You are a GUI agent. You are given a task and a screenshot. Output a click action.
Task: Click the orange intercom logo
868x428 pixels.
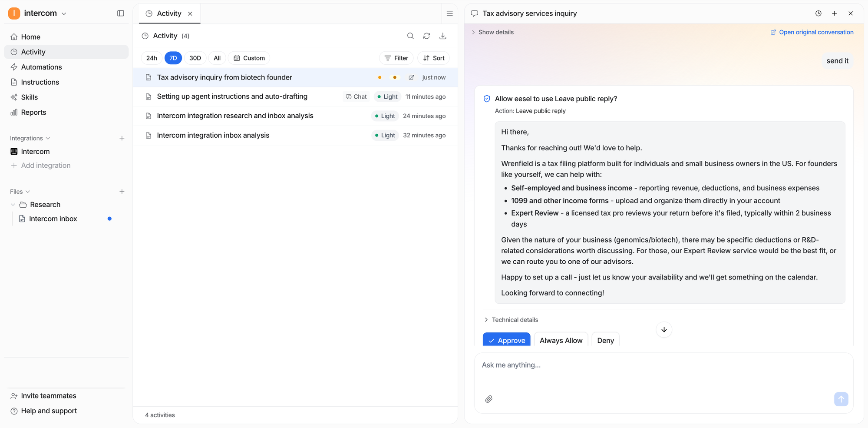pyautogui.click(x=14, y=13)
